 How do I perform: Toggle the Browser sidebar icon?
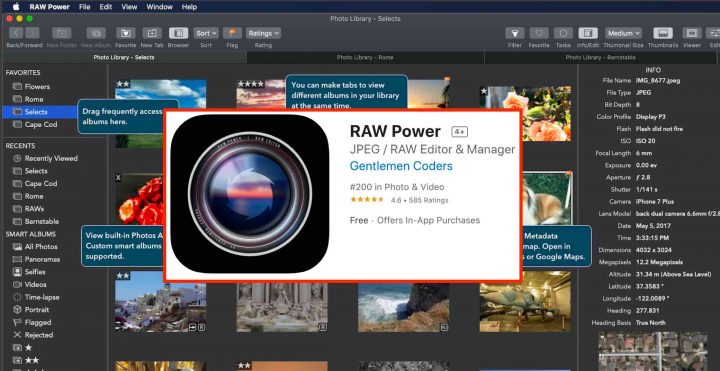[178, 33]
